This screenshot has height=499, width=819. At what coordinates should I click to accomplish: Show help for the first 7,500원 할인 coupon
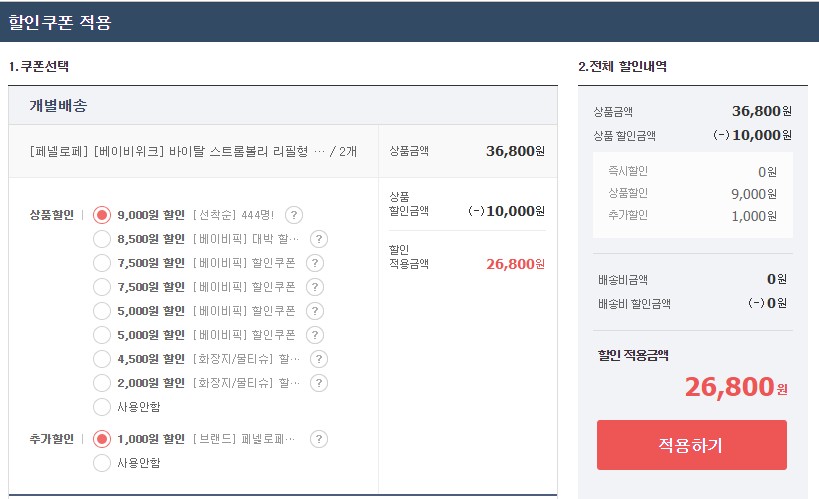pyautogui.click(x=314, y=263)
